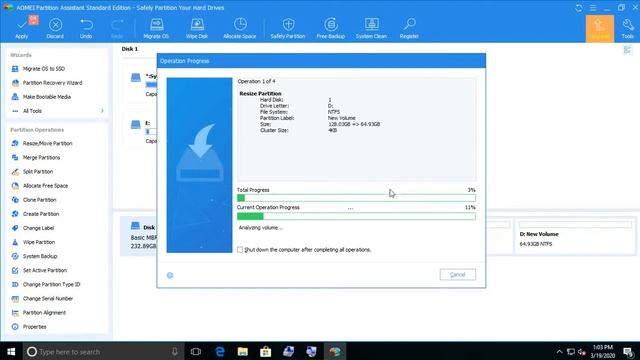Select Partition Alignment in sidebar
This screenshot has width=640, height=360.
click(39, 313)
